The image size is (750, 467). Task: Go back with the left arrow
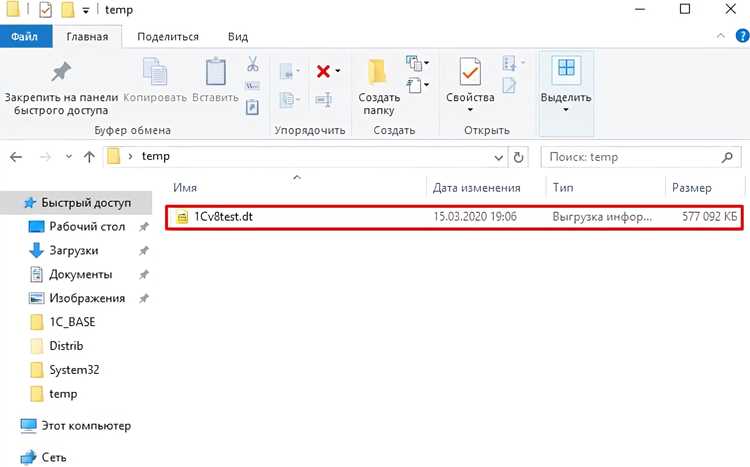[16, 157]
